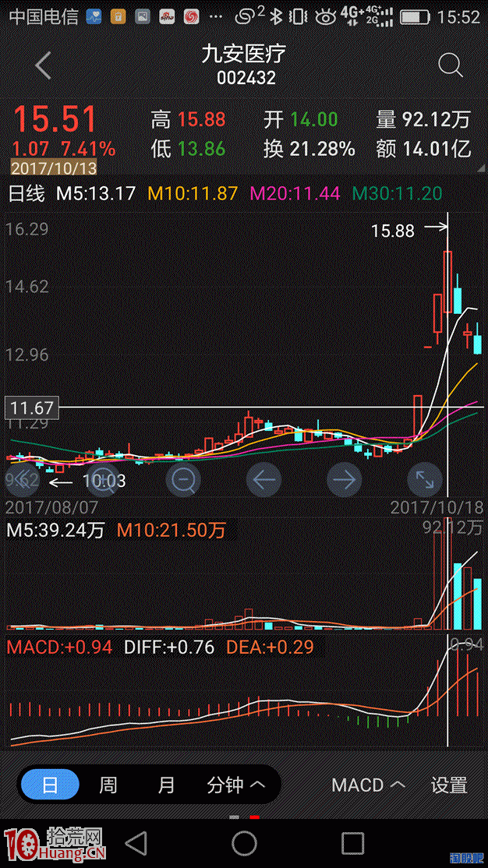
Task: Tap the battery indicator in status bar
Action: (416, 16)
